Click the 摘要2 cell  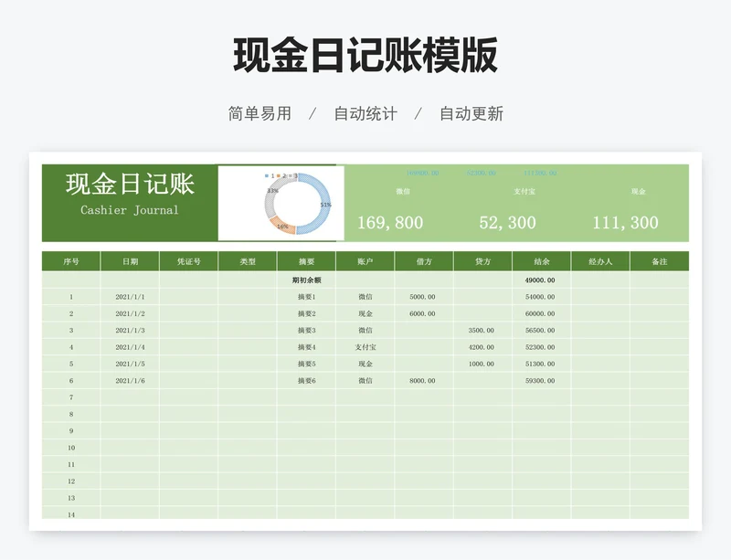click(306, 313)
